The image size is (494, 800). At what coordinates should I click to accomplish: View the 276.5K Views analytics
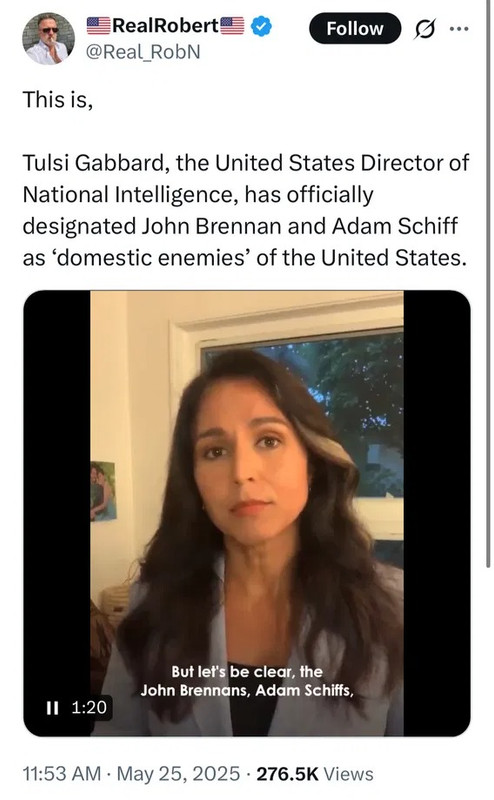pyautogui.click(x=315, y=774)
